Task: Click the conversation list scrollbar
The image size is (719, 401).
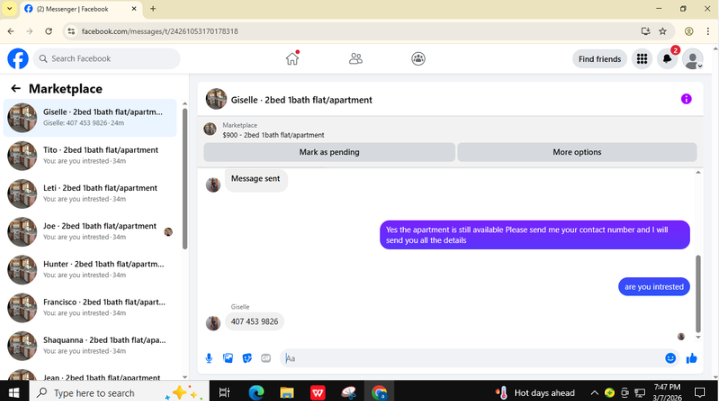Action: 185,179
